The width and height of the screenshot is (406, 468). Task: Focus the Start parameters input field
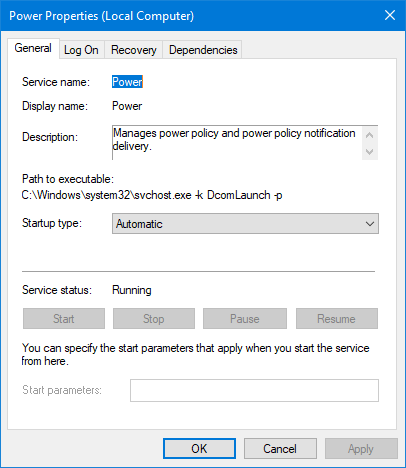tap(254, 390)
